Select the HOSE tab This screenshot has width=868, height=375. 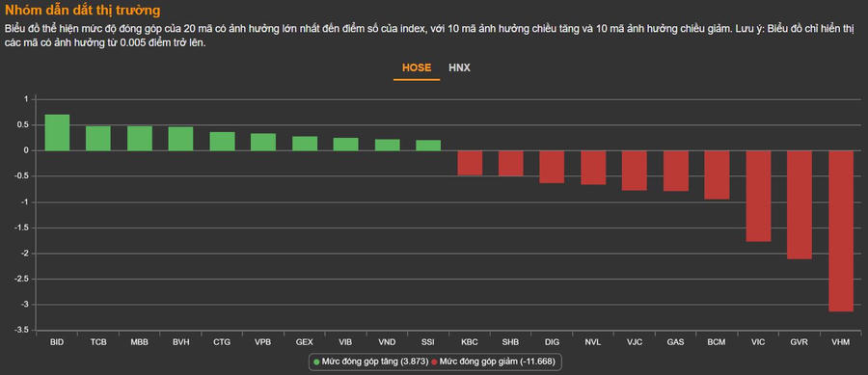(417, 68)
